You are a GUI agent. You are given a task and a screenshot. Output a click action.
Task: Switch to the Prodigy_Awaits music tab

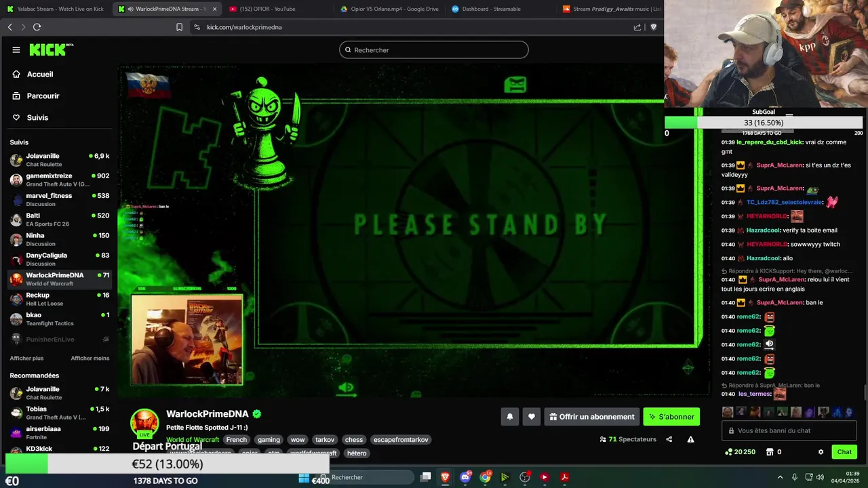click(610, 9)
